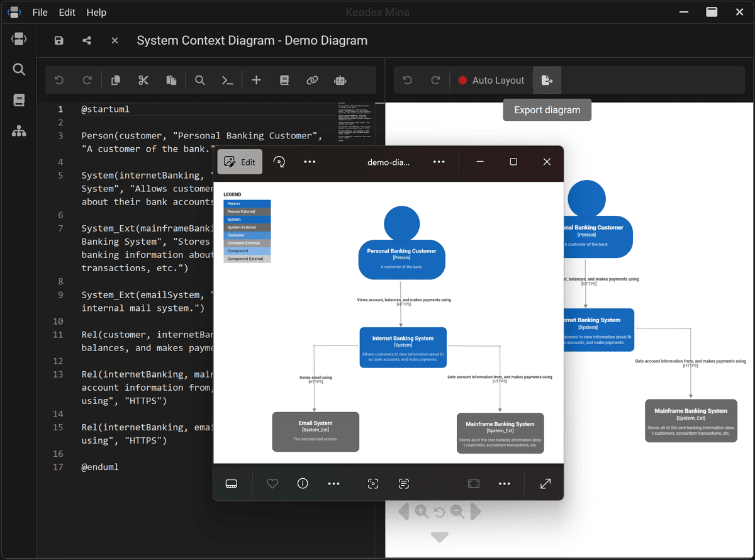Cut code with the scissors tool
This screenshot has height=560, width=755.
[x=143, y=80]
